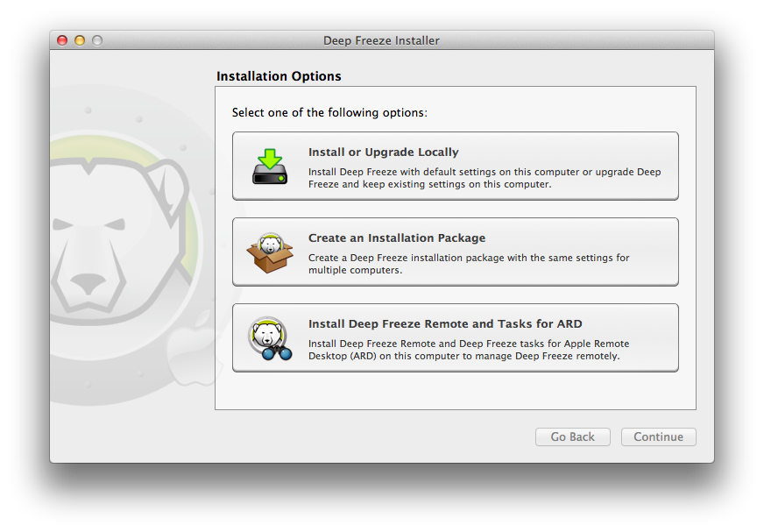Choose the Install or Upgrade Locally option
This screenshot has height=532, width=764.
point(456,166)
